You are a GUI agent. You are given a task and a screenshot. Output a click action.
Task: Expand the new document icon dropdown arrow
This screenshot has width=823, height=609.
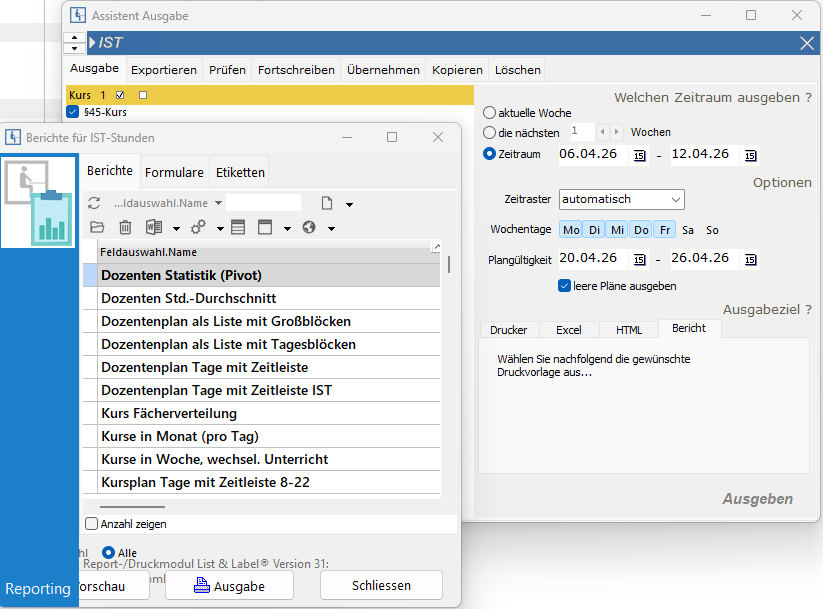pyautogui.click(x=349, y=204)
